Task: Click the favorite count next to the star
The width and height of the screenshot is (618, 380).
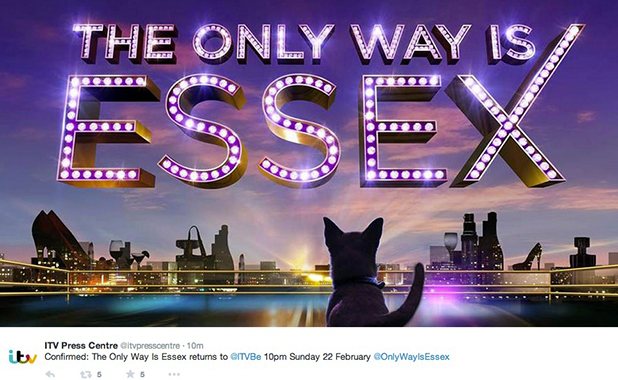Action: 142,374
